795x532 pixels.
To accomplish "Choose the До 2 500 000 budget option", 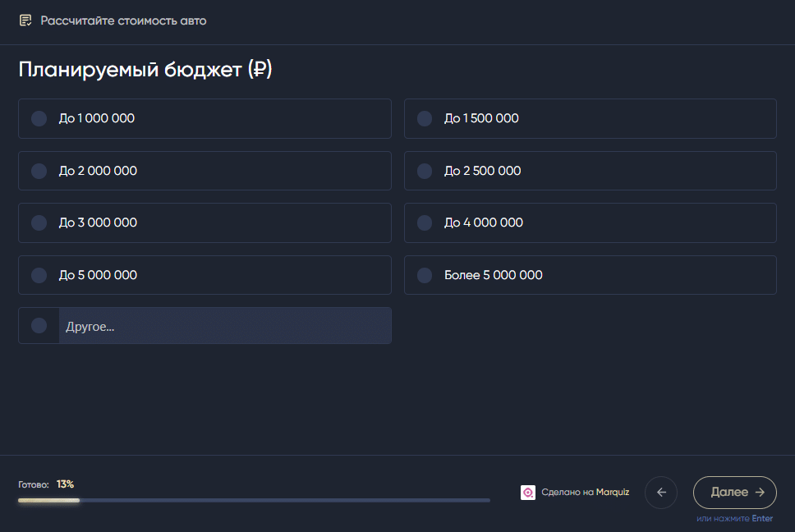I will click(x=591, y=171).
